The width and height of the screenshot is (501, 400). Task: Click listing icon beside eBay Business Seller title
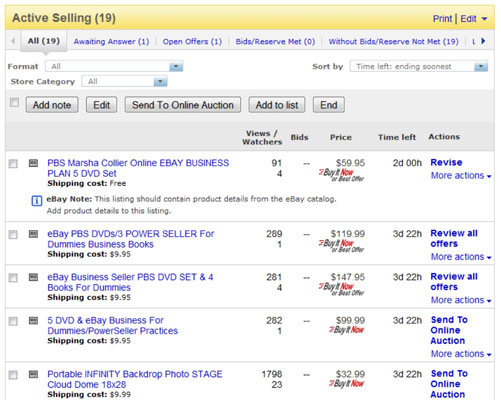[x=33, y=277]
